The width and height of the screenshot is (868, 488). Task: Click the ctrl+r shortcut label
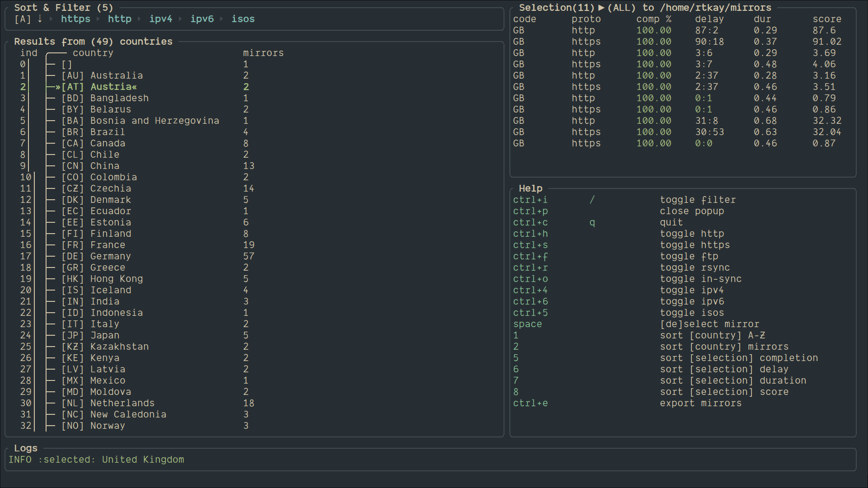tap(530, 267)
